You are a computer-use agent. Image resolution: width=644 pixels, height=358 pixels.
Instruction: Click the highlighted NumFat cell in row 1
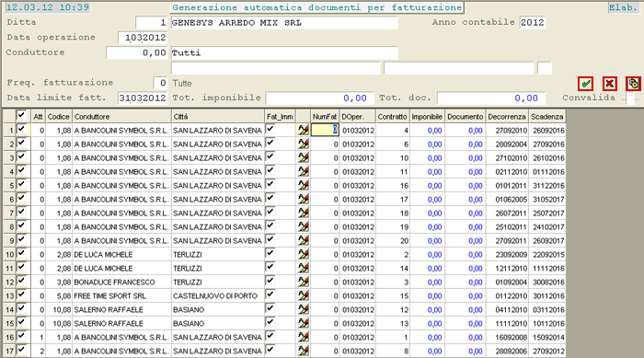click(325, 131)
